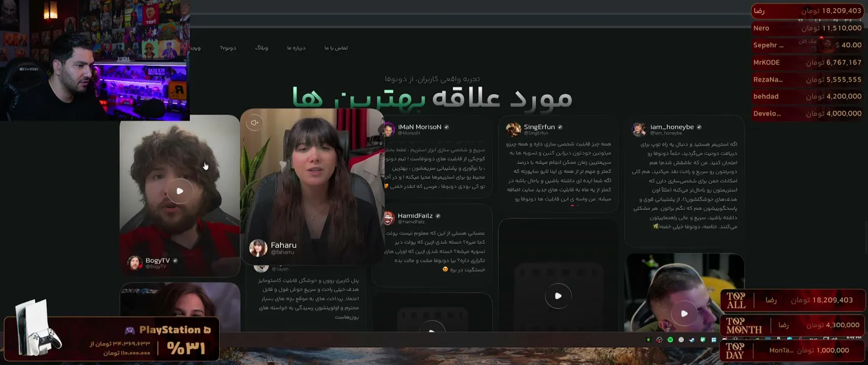Play the video card below SingErfun's review
Image resolution: width=868 pixels, height=365 pixels.
(x=558, y=296)
